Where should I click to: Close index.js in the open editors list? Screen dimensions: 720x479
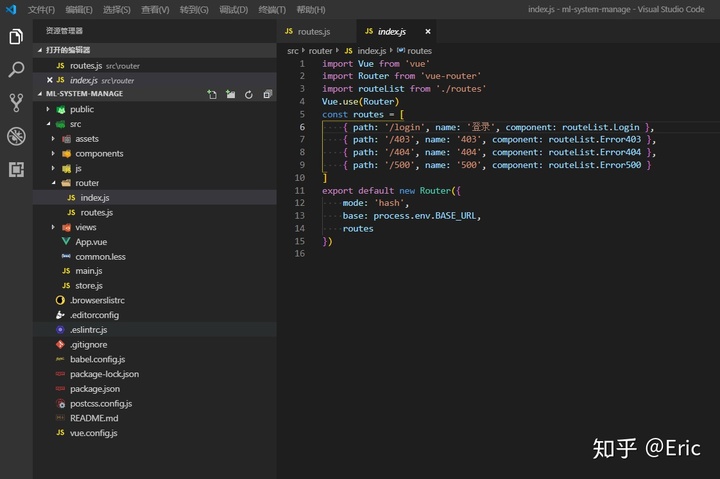[x=50, y=80]
